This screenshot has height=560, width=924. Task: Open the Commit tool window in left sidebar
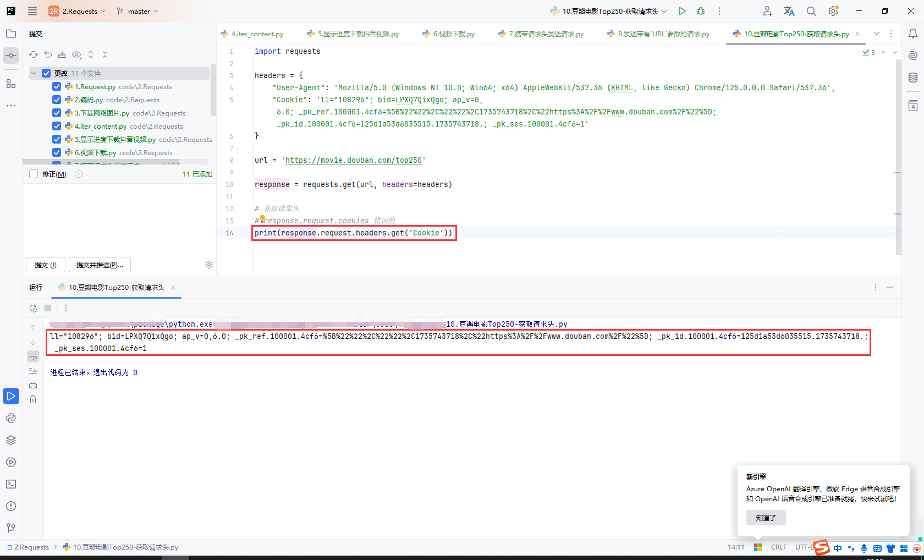click(11, 56)
